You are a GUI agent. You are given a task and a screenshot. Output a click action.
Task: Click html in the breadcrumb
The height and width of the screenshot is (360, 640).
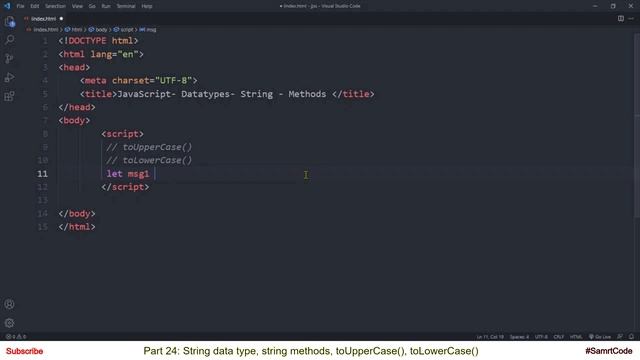pos(77,30)
